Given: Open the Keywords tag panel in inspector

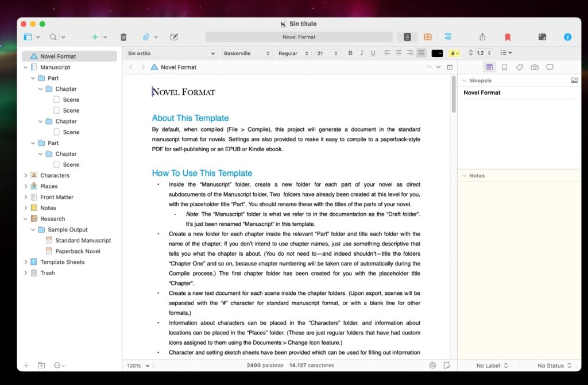Looking at the screenshot, I should click(x=520, y=67).
